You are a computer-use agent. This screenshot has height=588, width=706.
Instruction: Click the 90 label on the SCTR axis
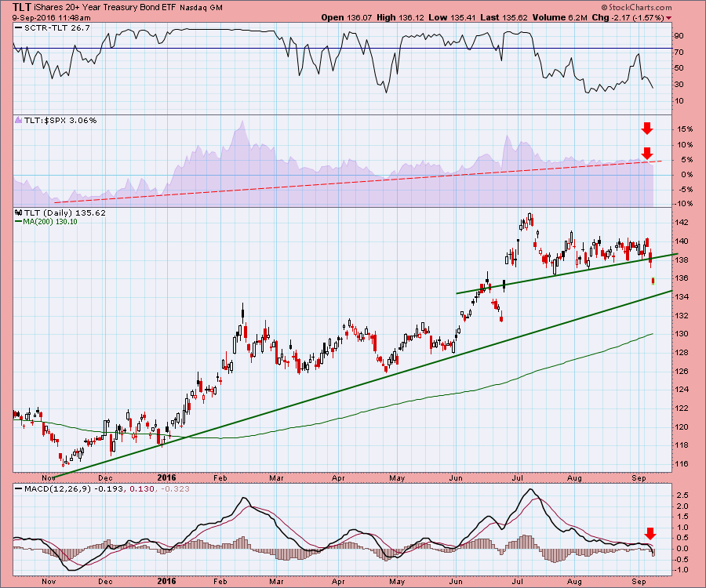coord(679,36)
